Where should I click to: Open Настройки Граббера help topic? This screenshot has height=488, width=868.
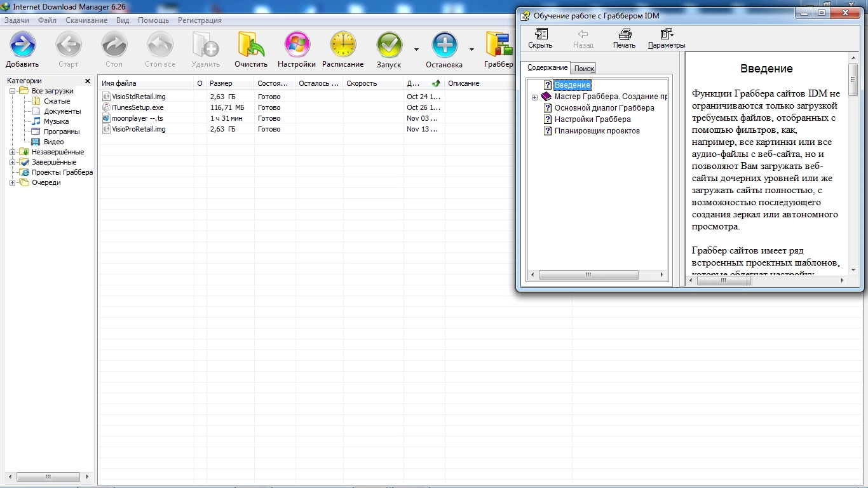592,119
